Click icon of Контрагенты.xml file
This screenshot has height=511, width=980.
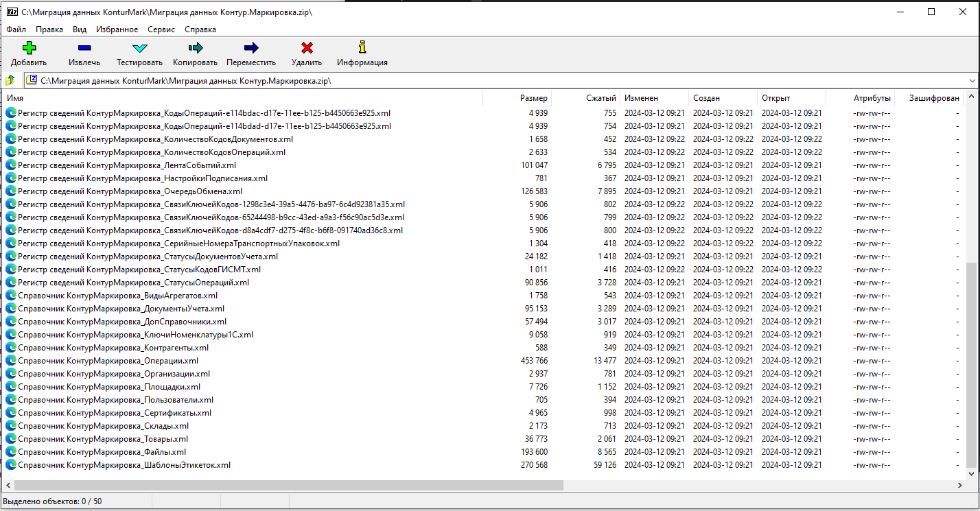(10, 348)
